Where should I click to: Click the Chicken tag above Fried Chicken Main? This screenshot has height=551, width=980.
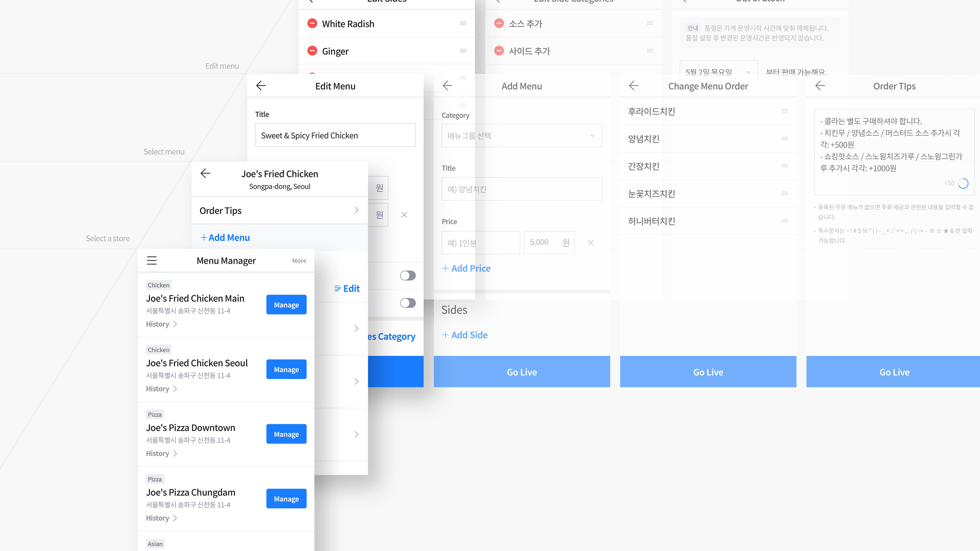click(x=159, y=285)
